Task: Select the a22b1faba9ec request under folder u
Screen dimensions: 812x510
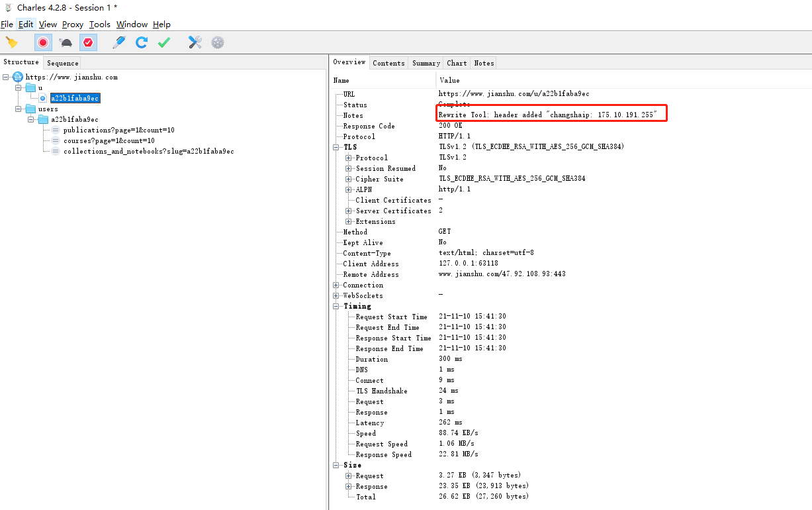Action: point(75,98)
